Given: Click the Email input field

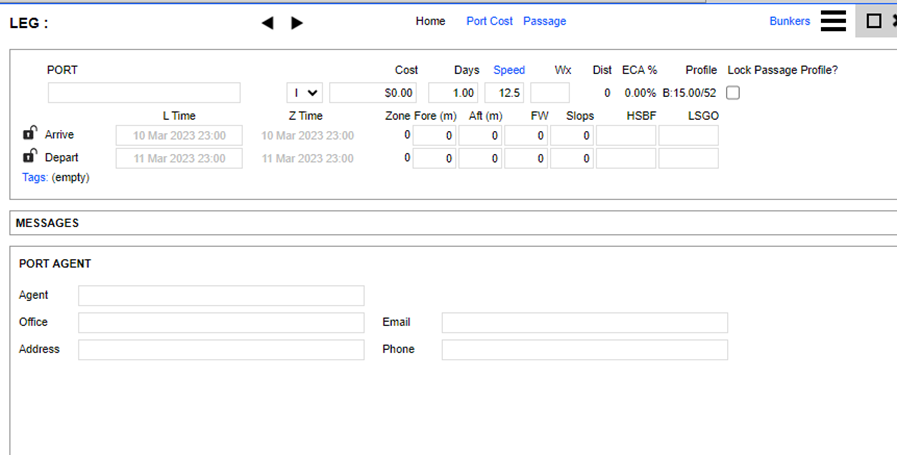Looking at the screenshot, I should [584, 322].
